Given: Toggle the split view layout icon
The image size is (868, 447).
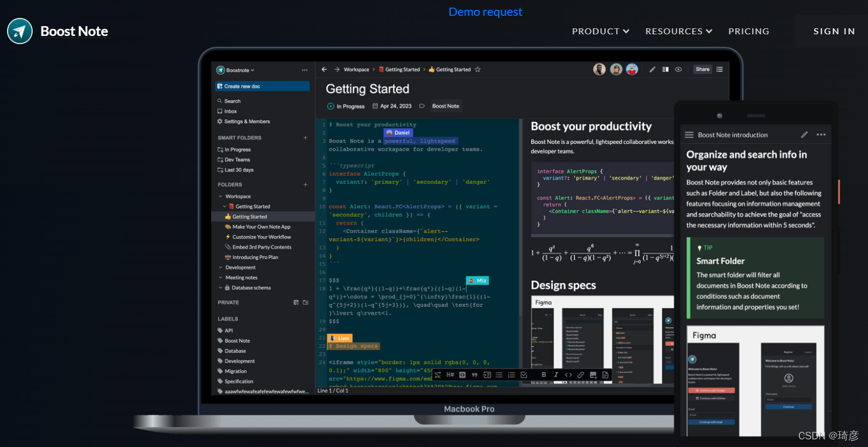Looking at the screenshot, I should pos(665,70).
